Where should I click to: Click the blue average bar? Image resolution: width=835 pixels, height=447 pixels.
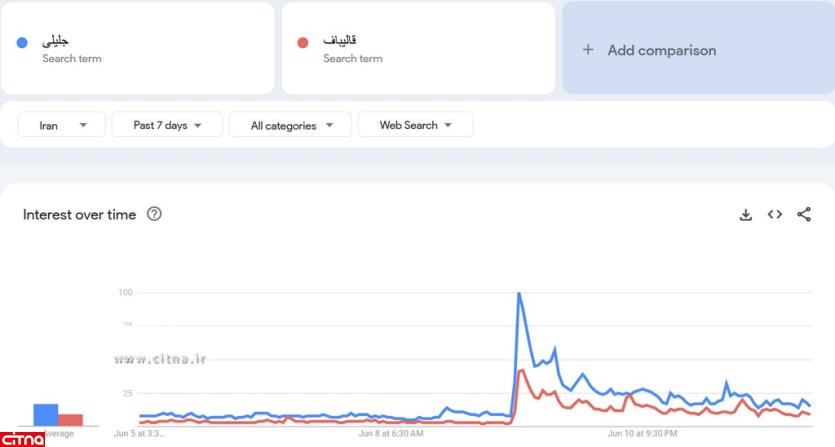(45, 415)
